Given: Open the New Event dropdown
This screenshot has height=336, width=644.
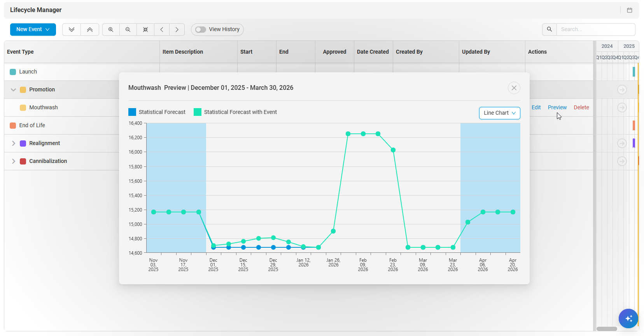Looking at the screenshot, I should [x=33, y=30].
